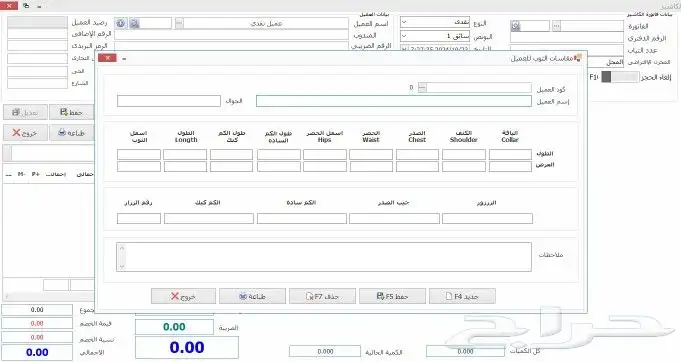Screen dimensions: 681x362
Task: Click the invoice search icon beside الفاتورة field
Action: click(x=516, y=26)
